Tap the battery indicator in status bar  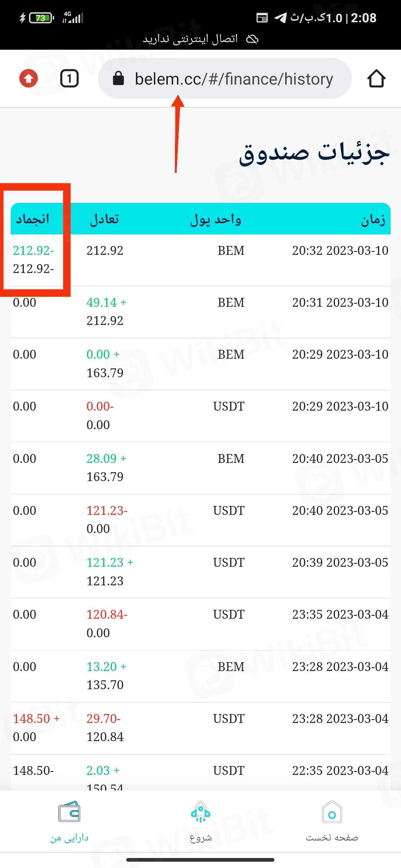coord(41,17)
